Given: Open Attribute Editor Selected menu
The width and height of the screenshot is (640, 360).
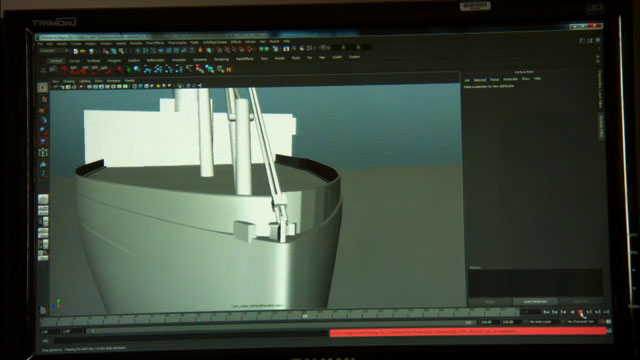Looking at the screenshot, I should (480, 80).
